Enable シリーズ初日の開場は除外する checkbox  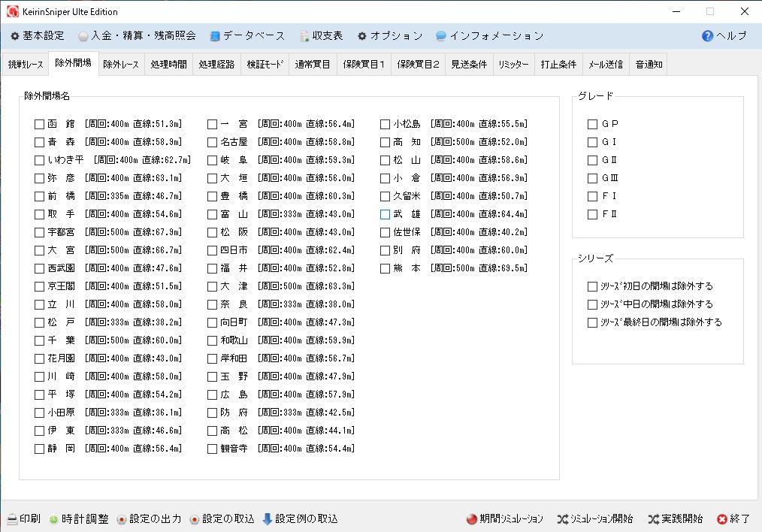pos(592,286)
